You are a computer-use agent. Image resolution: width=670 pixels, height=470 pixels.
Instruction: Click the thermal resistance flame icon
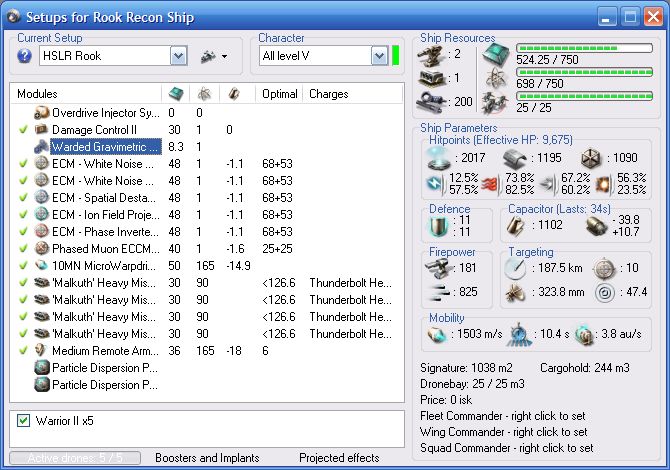490,184
